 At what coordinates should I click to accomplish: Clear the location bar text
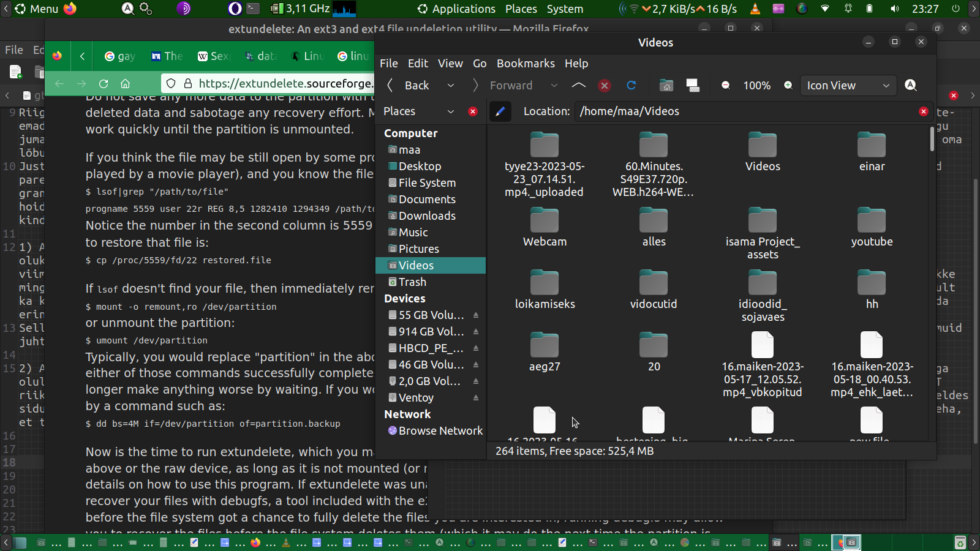coord(923,111)
